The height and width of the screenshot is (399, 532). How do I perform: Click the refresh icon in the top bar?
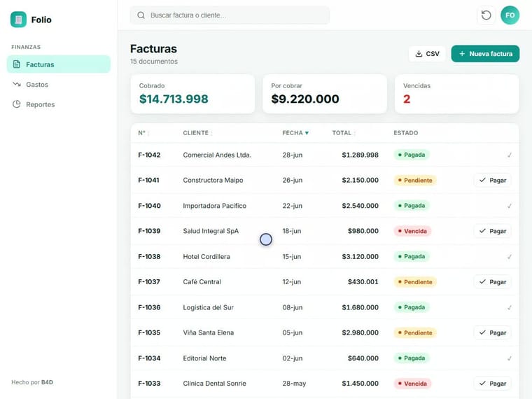click(x=486, y=15)
